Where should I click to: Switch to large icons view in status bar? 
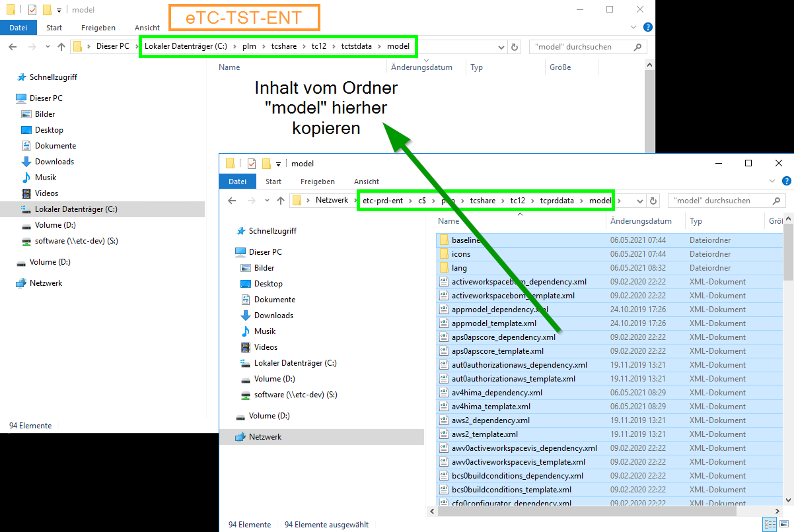(783, 525)
